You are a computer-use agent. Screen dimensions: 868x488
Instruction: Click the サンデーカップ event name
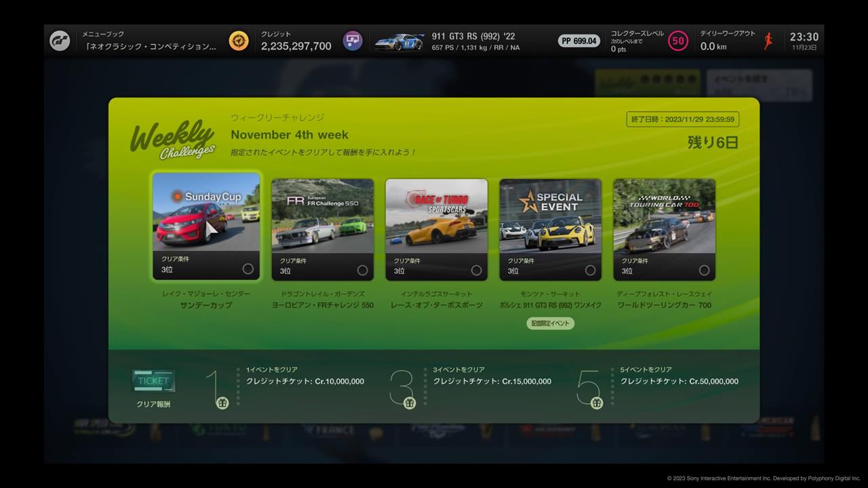[x=206, y=305]
